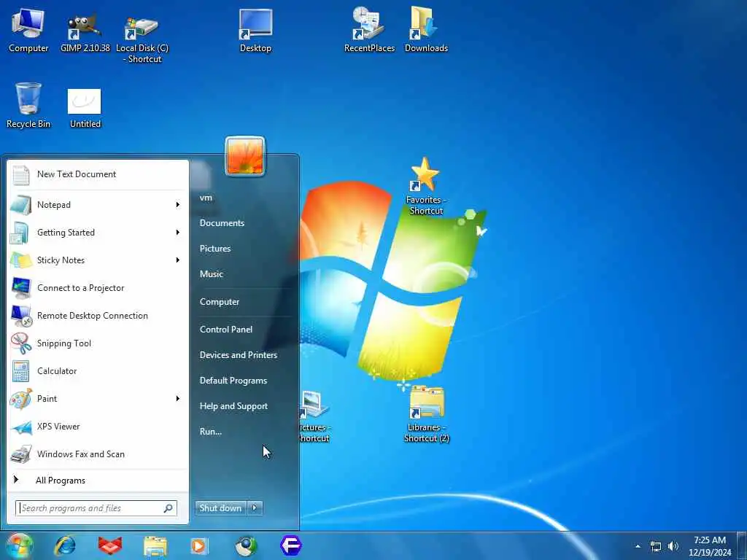
Task: Open New Text Document from Start menu
Action: tap(98, 174)
